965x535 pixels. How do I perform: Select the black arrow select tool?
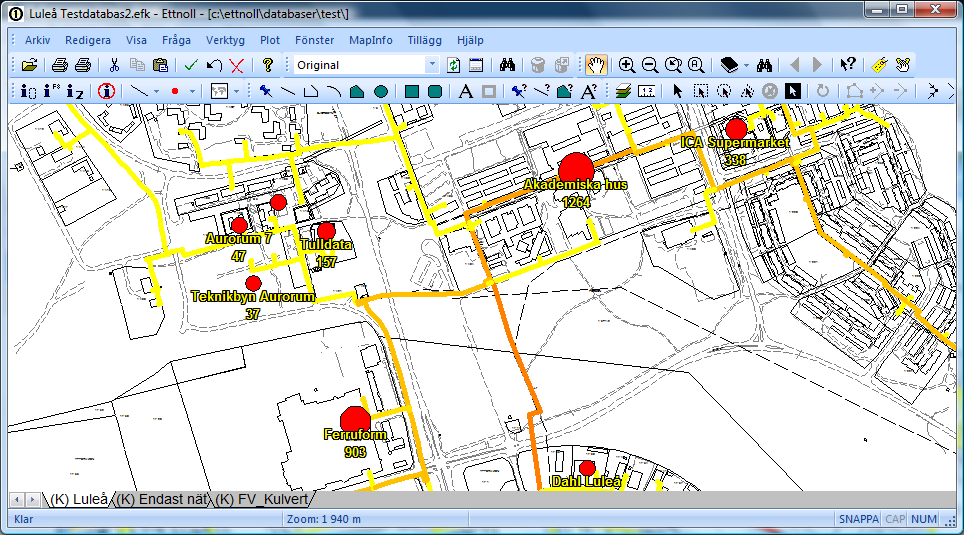677,92
